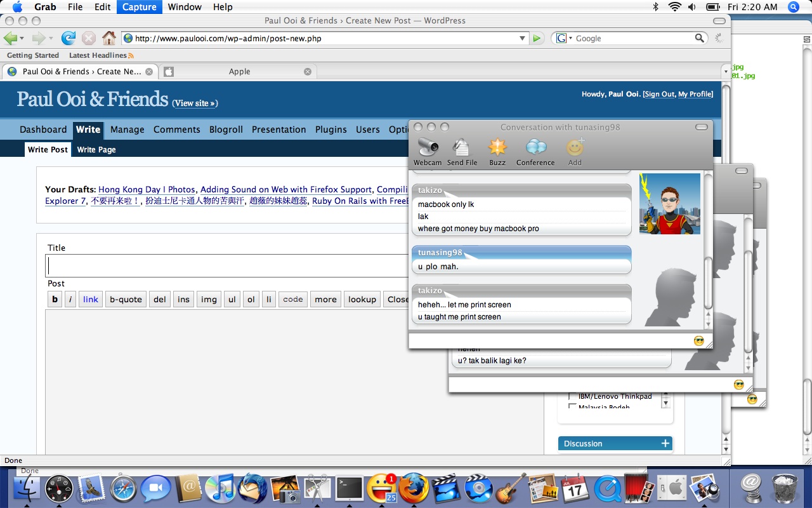
Task: Click conversation scrollbar thumb in tunasing98 window
Action: point(709,283)
